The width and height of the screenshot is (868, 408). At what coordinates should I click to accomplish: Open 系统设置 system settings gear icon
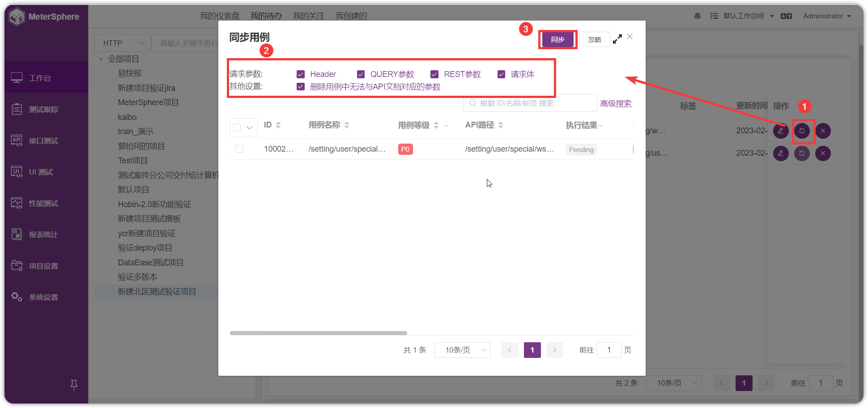[17, 297]
